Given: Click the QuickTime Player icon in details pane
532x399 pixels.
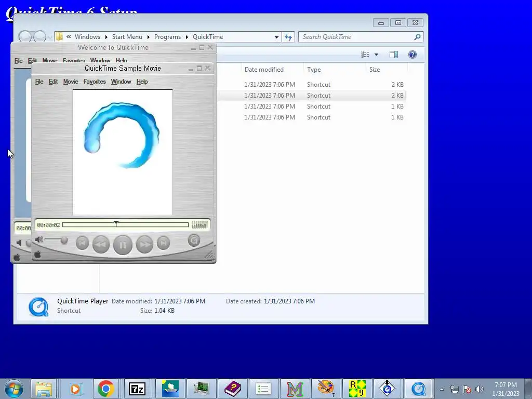Looking at the screenshot, I should (x=38, y=307).
